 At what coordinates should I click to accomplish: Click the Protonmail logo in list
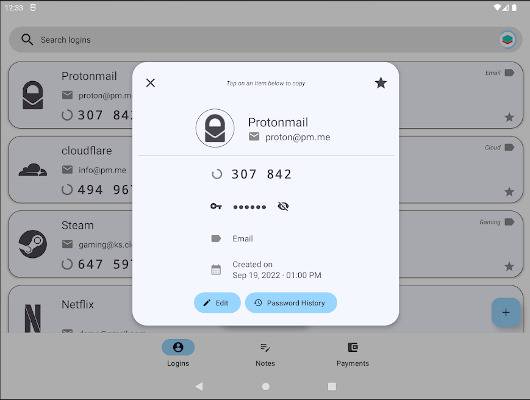click(33, 95)
